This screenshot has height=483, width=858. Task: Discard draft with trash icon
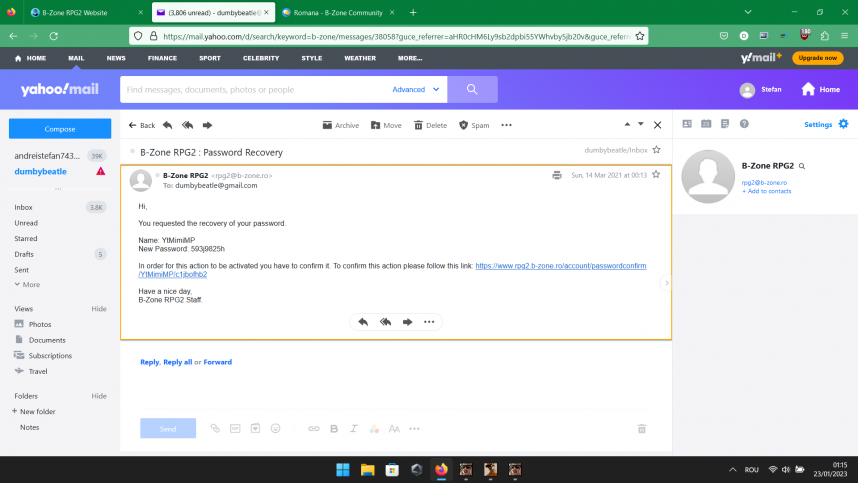pyautogui.click(x=642, y=429)
